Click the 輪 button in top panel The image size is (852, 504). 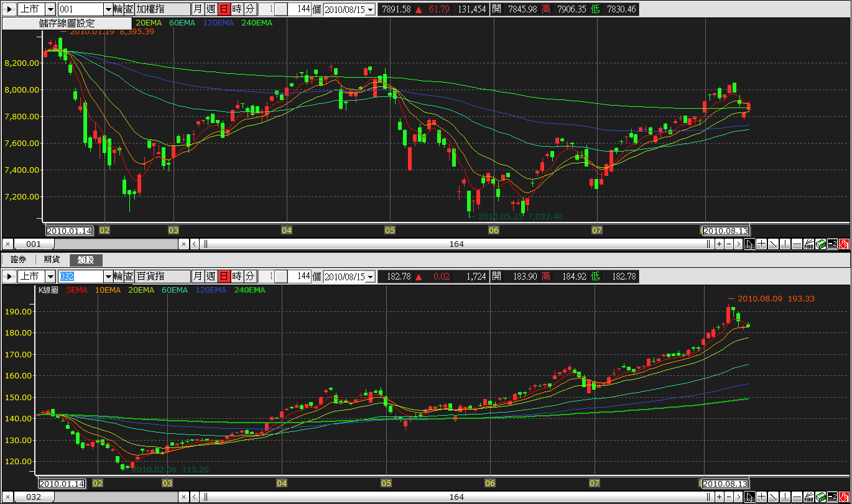click(118, 9)
